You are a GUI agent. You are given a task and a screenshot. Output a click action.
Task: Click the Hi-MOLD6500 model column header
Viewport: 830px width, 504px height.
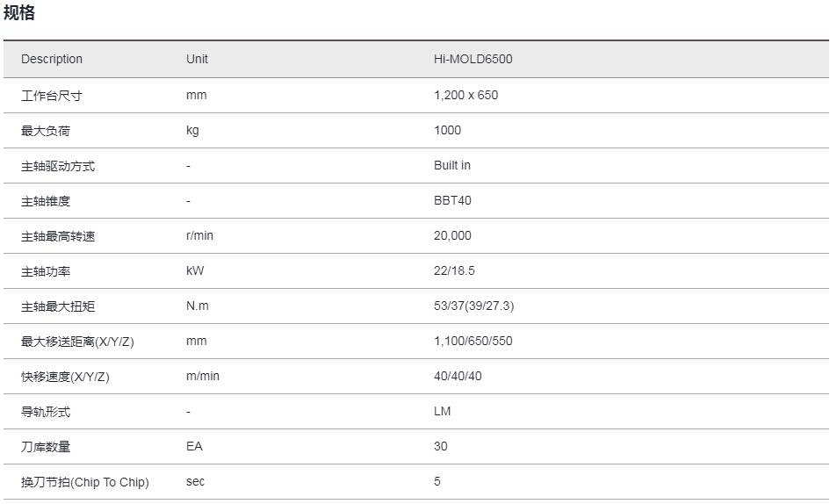[x=473, y=59]
